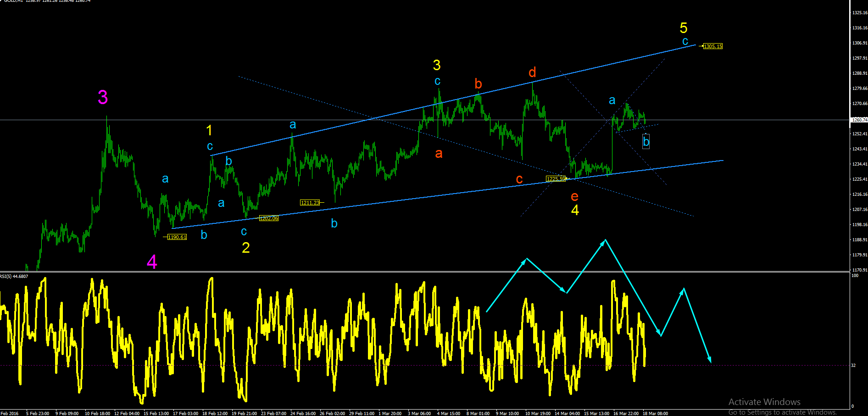Screen dimensions: 868x416
Task: Click the blue c label beneath yellow 5
Action: point(685,41)
